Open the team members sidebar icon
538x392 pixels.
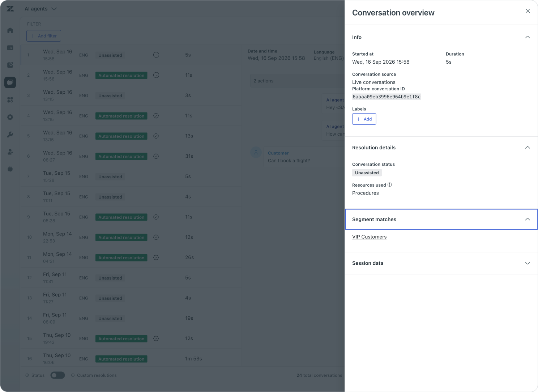click(10, 152)
